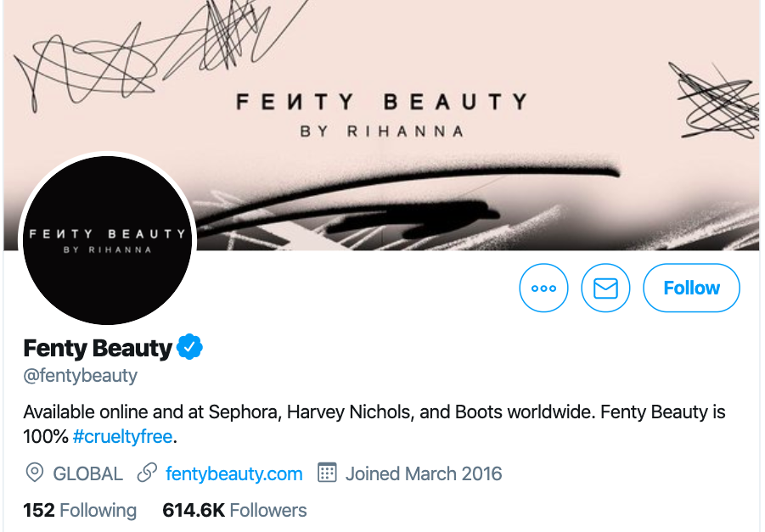Click the chain link icon
The image size is (765, 532).
147,473
